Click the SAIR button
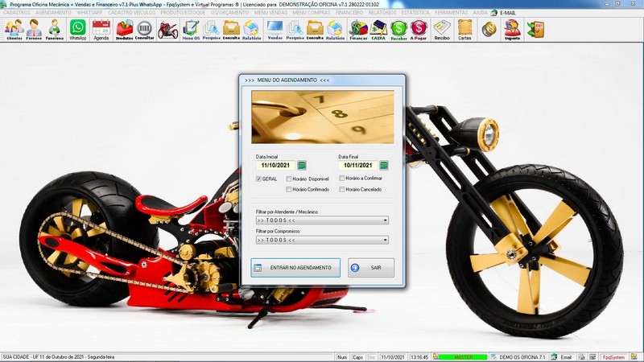The image size is (644, 362). pyautogui.click(x=371, y=268)
